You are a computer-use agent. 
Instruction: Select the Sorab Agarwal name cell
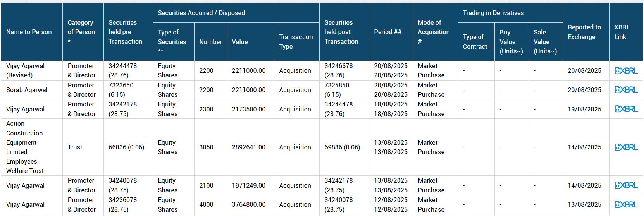pos(27,90)
